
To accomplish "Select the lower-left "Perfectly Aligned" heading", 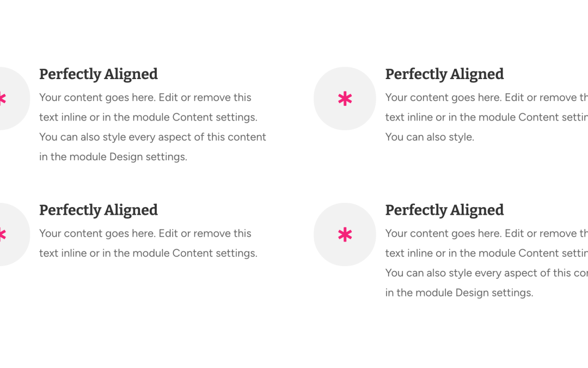I will [x=98, y=210].
